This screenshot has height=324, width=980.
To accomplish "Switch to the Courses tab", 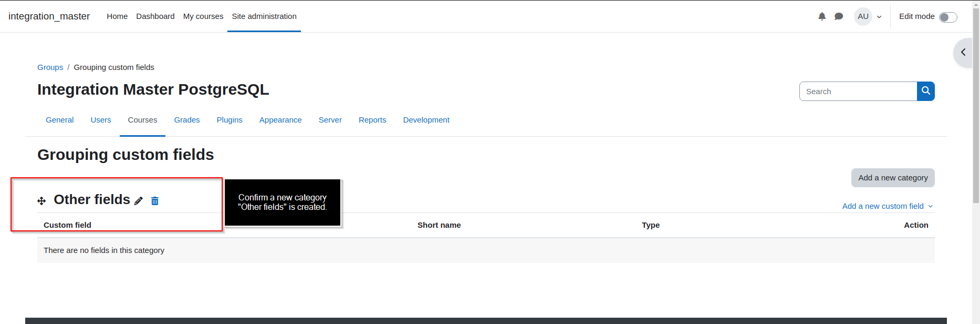I will click(x=142, y=120).
